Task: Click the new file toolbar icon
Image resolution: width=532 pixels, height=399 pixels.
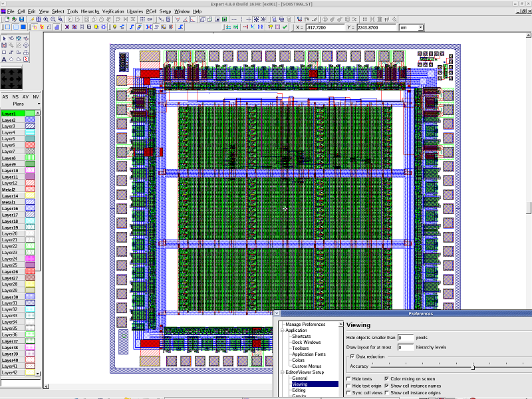Action: [x=6, y=19]
